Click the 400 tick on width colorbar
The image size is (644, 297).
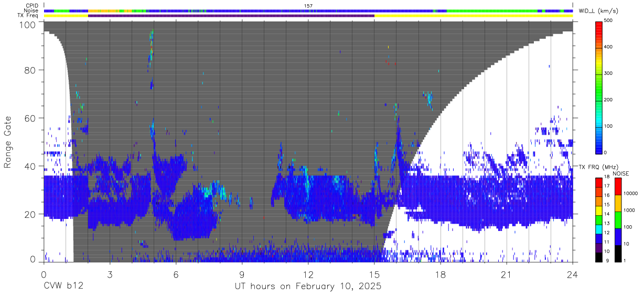click(x=608, y=47)
